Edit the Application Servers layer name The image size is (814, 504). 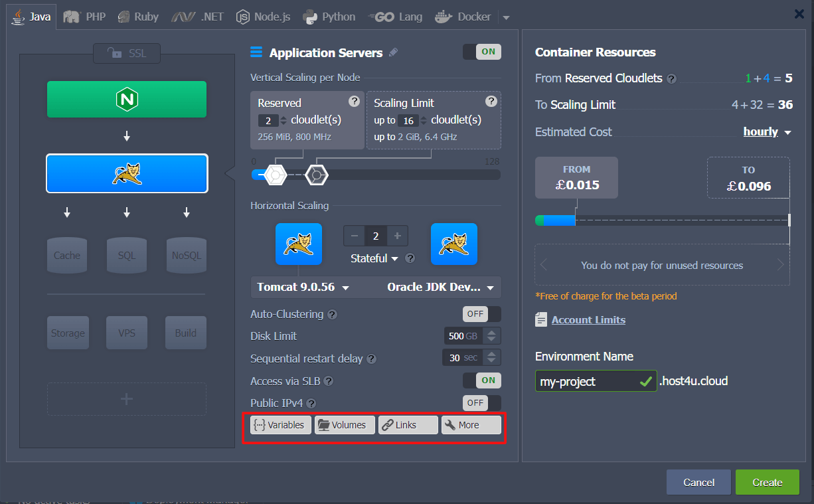click(x=394, y=52)
